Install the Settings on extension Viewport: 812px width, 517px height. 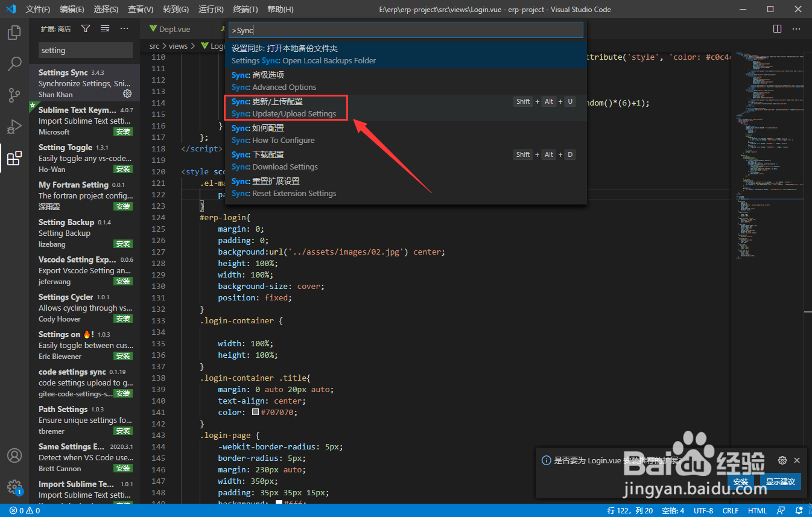point(123,356)
